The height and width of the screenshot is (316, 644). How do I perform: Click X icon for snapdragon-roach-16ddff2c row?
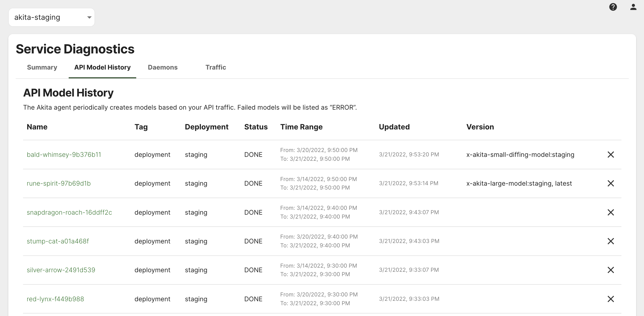[611, 212]
